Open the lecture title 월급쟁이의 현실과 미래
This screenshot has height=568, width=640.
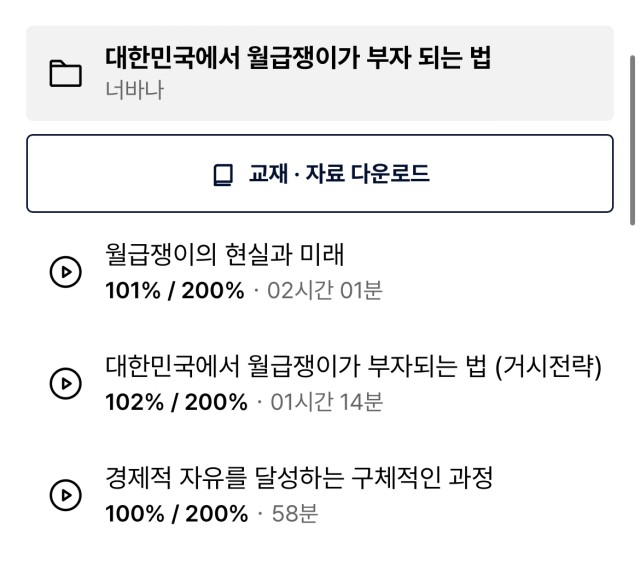[225, 254]
